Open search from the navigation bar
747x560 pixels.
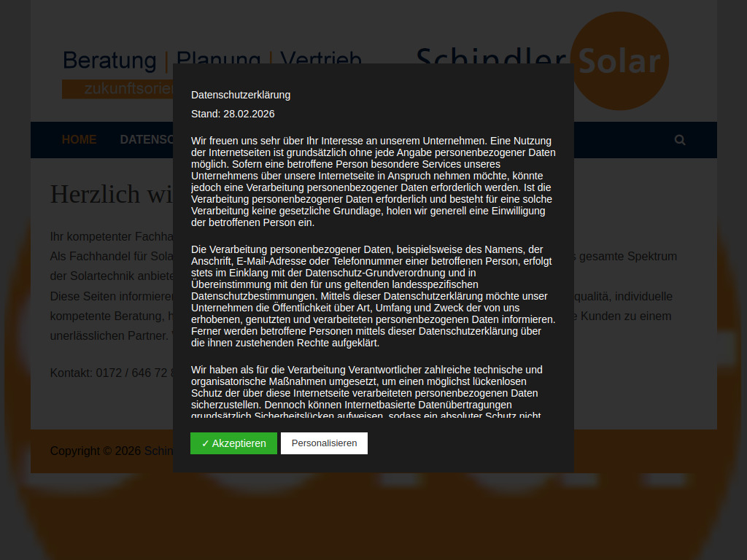[679, 139]
